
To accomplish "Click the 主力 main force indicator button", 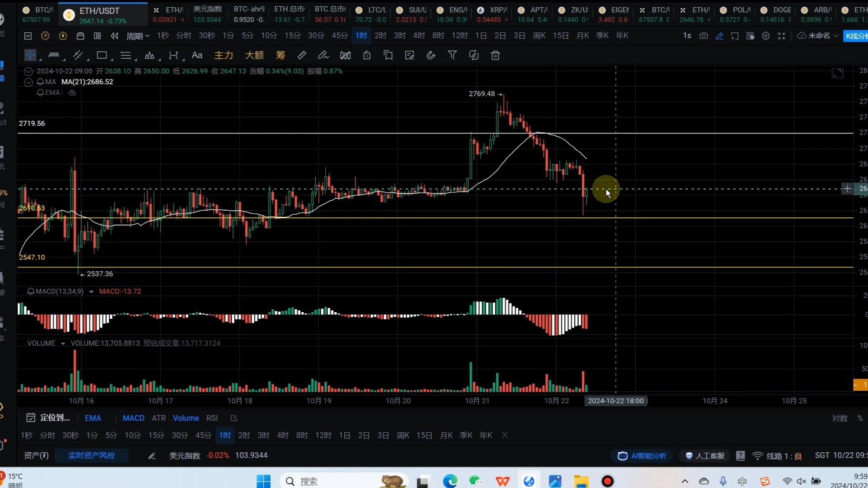I will 224,55.
